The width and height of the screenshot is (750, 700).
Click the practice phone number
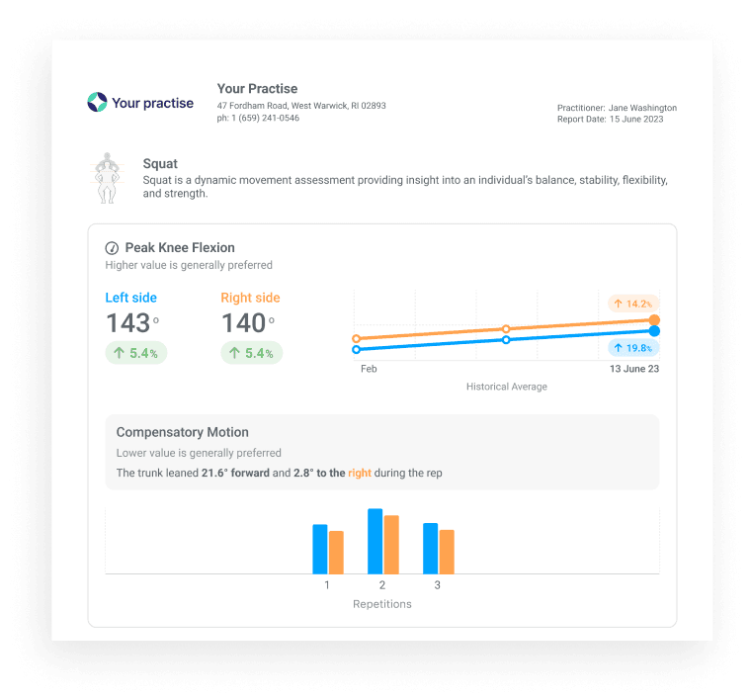click(x=258, y=119)
